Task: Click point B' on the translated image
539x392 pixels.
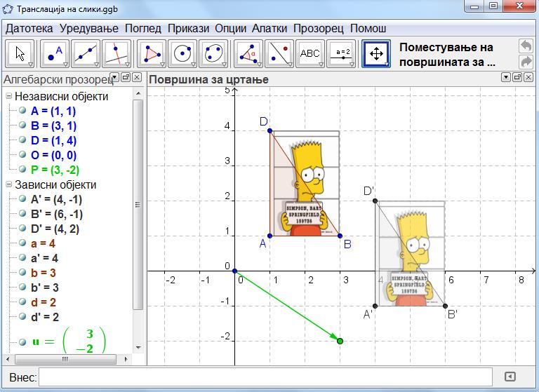Action: [445, 306]
